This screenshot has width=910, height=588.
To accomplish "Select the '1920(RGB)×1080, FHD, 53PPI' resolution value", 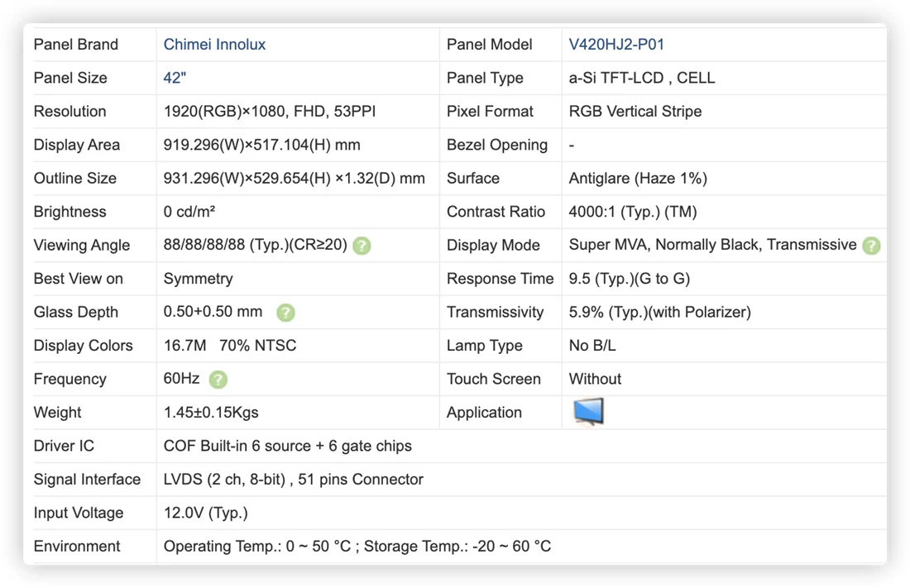I will (x=270, y=112).
